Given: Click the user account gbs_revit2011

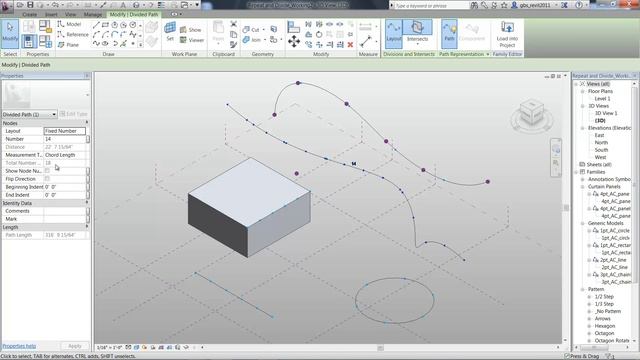Looking at the screenshot, I should [x=534, y=5].
